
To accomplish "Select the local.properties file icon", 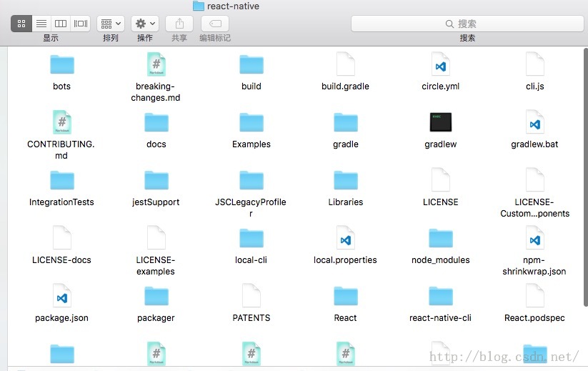I will 346,238.
